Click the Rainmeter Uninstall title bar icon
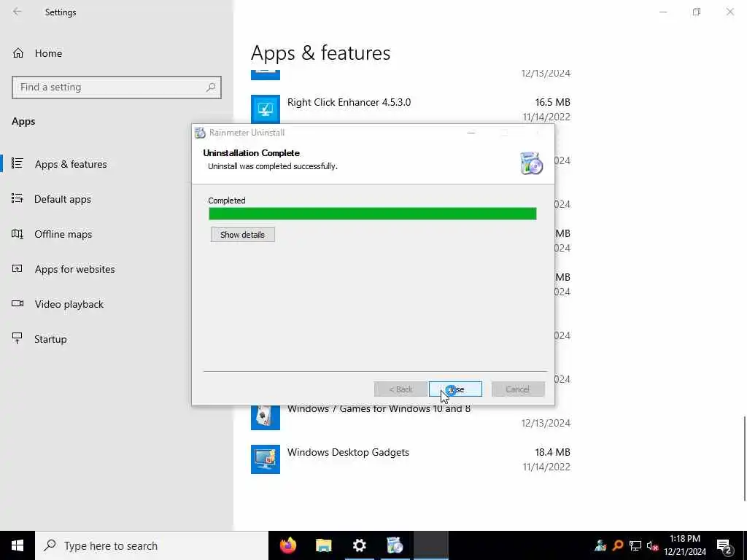The width and height of the screenshot is (747, 560). [200, 133]
